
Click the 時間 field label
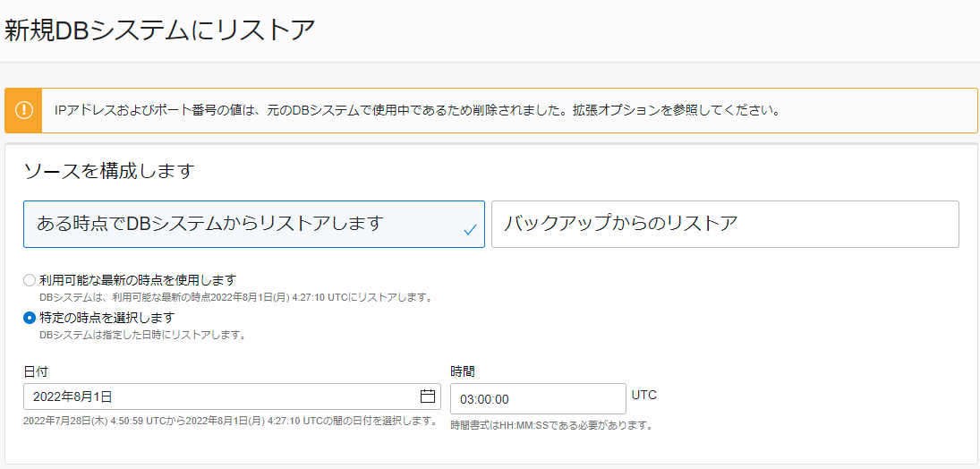(x=463, y=371)
